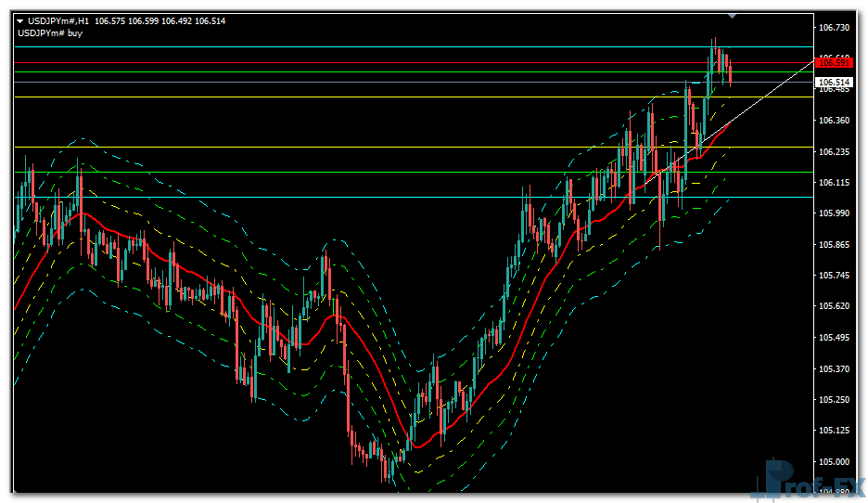Screen dimensions: 868x503
Task: Select the red horizontal line at 106.591
Action: [x=371, y=63]
